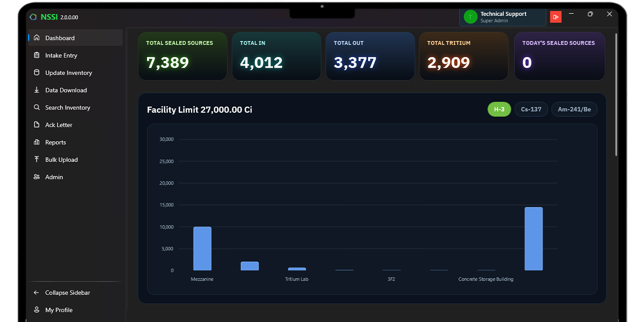Minimize the NSSI window
Image resolution: width=644 pixels, height=322 pixels.
tap(572, 13)
